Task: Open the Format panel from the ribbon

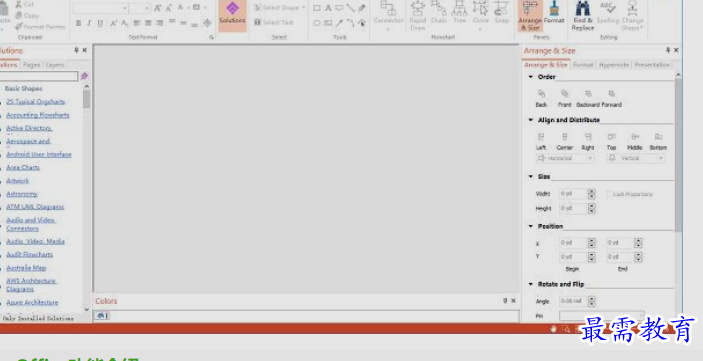Action: [x=554, y=13]
